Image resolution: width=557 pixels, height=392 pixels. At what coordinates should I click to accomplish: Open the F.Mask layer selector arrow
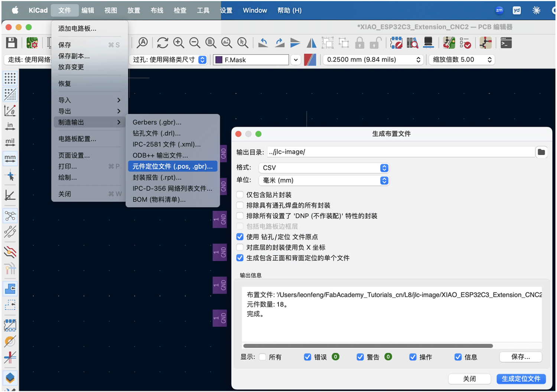(296, 60)
